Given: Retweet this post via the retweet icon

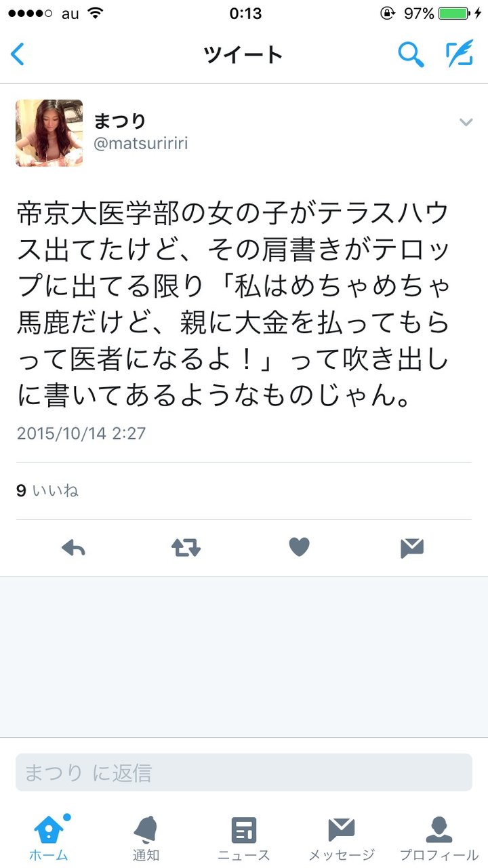Looking at the screenshot, I should 186,548.
